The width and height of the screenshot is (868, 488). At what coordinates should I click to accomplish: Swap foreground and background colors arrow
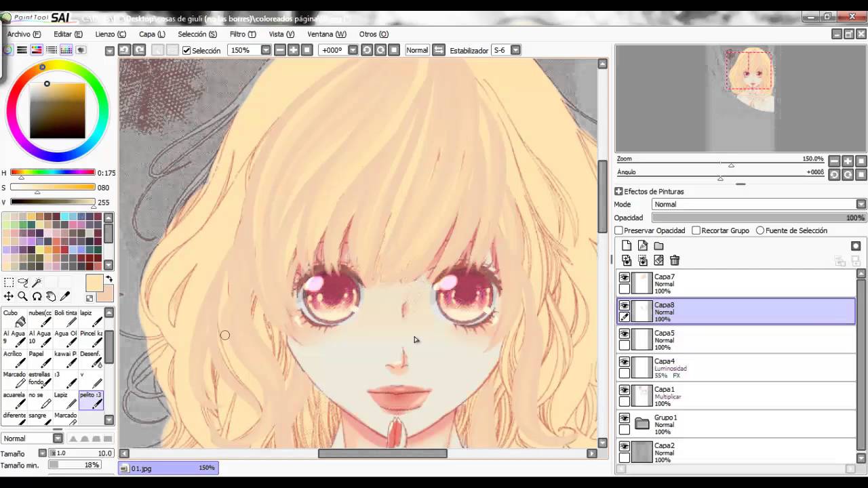pyautogui.click(x=108, y=279)
